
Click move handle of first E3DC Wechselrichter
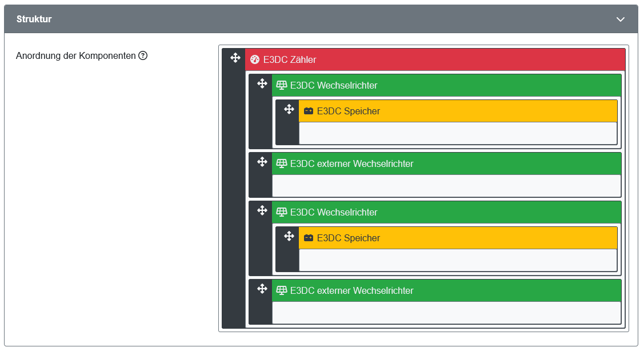[262, 84]
